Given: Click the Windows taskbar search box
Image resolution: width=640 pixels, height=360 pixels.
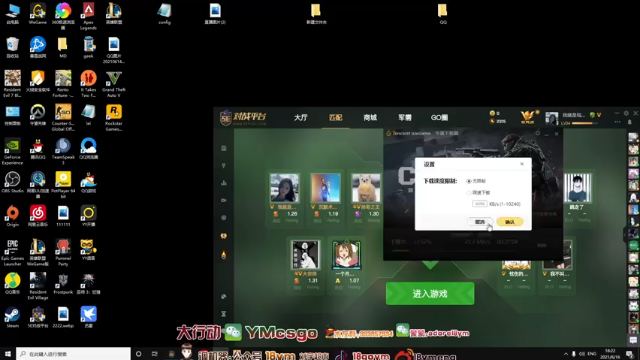Looking at the screenshot, I should (x=73, y=354).
